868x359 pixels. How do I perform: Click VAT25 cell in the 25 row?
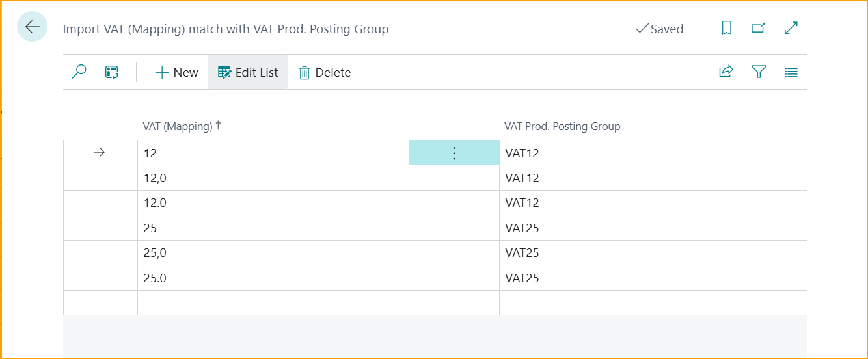tap(653, 228)
